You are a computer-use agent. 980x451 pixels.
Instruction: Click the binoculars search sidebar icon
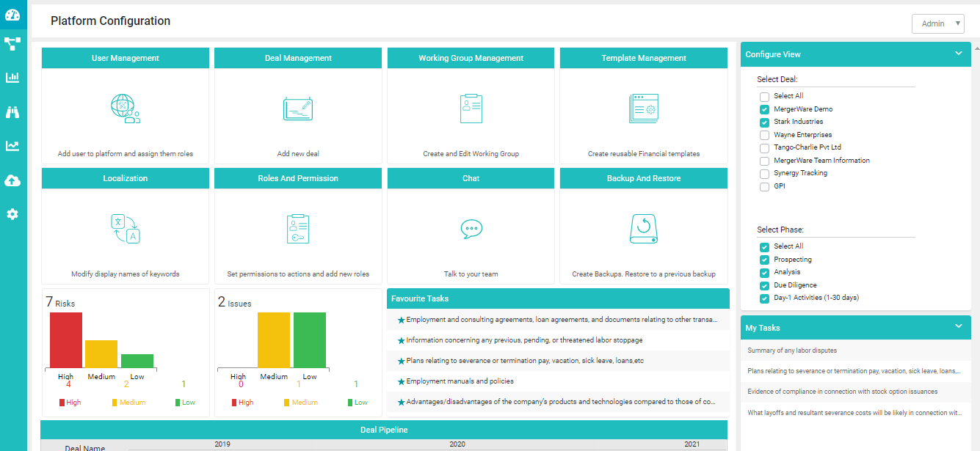point(13,111)
